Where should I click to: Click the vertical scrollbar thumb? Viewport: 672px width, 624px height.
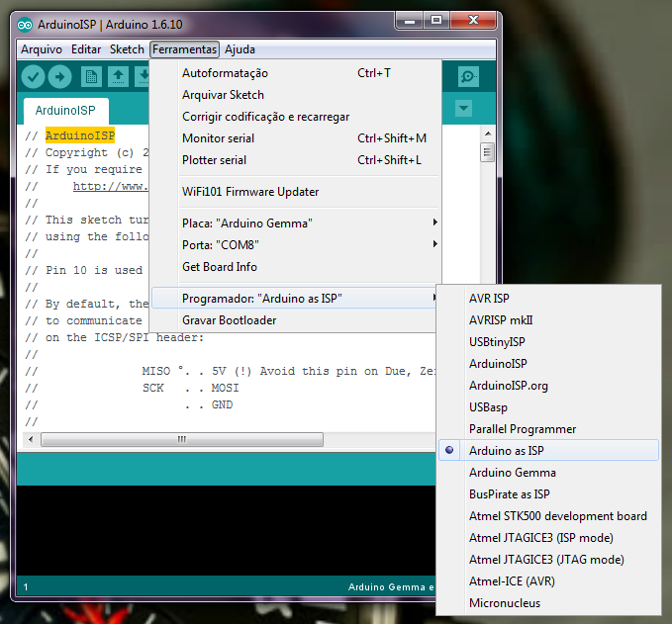[x=487, y=152]
